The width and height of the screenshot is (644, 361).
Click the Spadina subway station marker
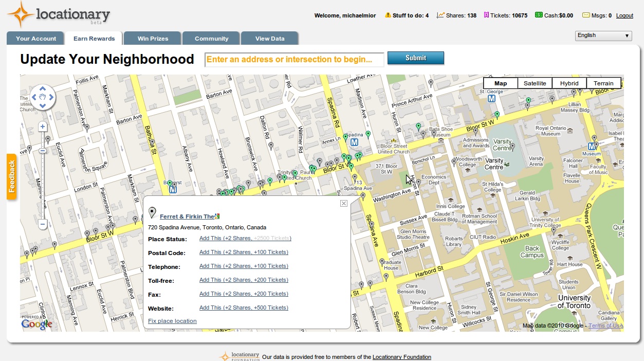(354, 142)
